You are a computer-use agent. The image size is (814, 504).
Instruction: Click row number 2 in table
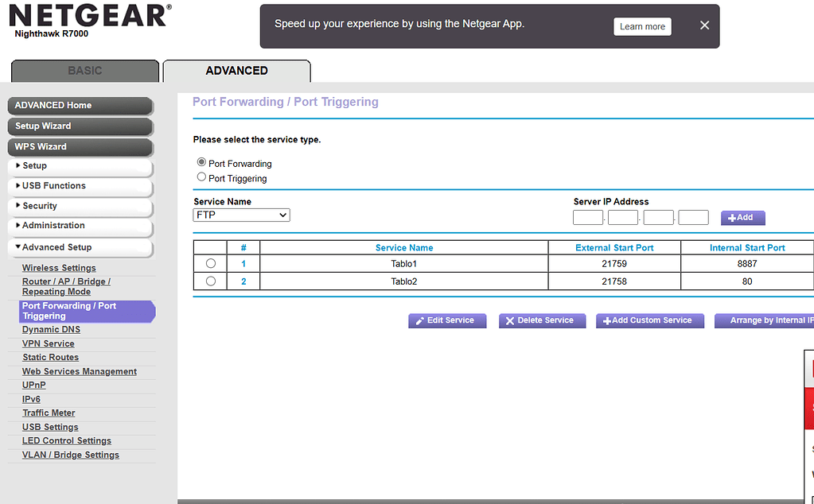coord(243,281)
